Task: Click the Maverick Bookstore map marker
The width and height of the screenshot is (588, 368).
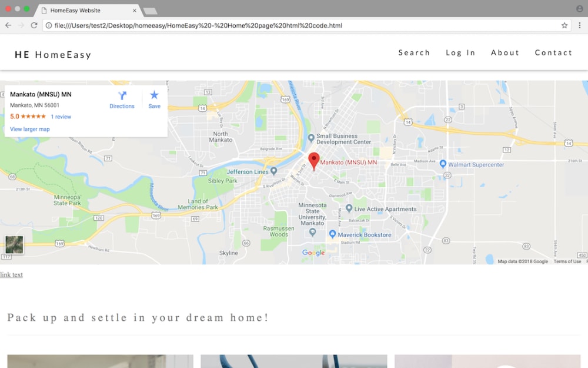Action: pos(332,234)
